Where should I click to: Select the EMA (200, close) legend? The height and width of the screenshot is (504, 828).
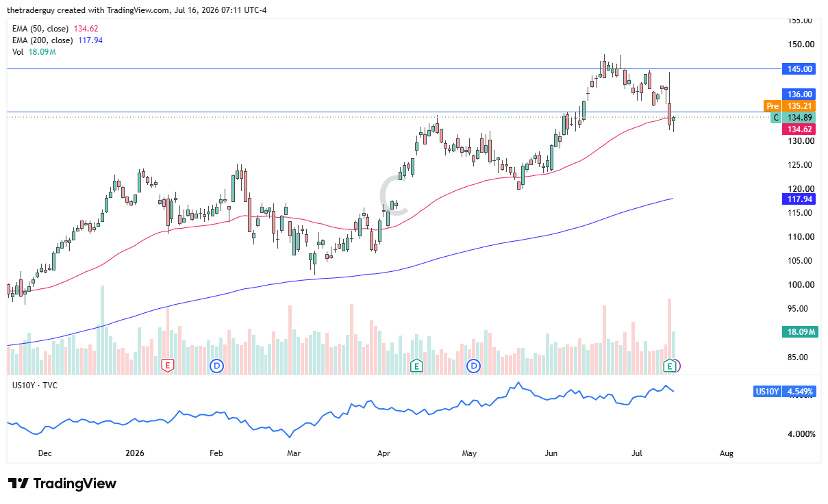tap(58, 40)
